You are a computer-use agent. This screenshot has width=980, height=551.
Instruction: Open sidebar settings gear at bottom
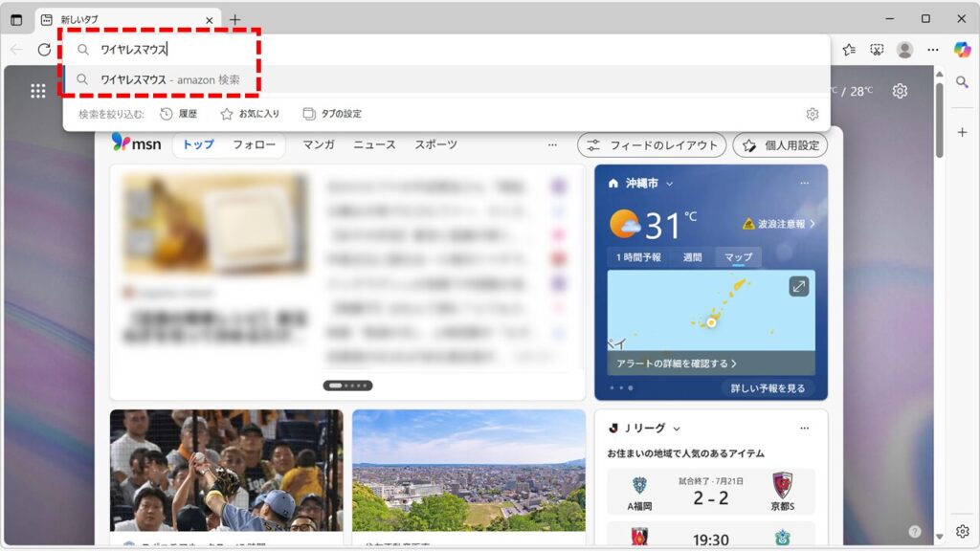click(962, 531)
